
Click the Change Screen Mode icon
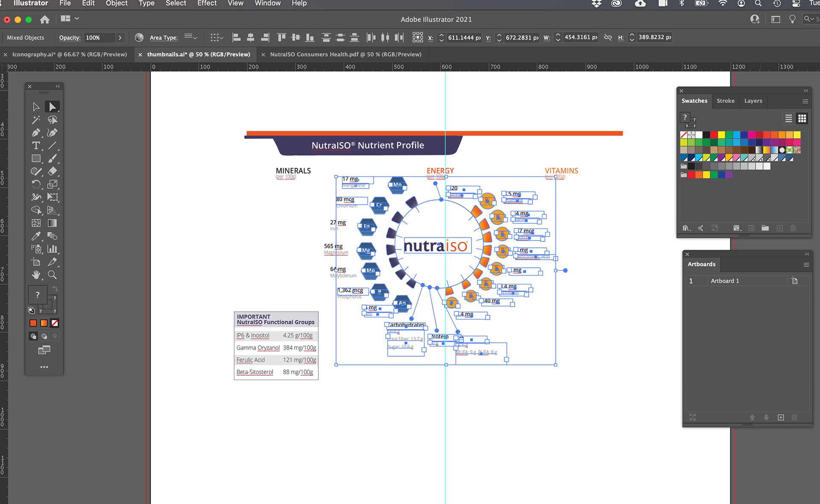point(44,350)
